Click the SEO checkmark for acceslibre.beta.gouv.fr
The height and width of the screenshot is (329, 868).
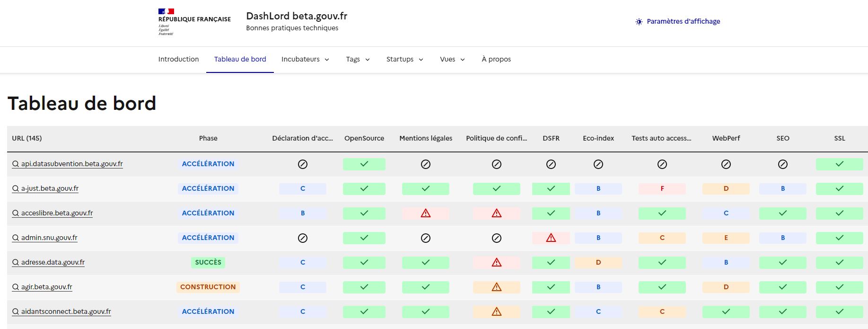[783, 213]
